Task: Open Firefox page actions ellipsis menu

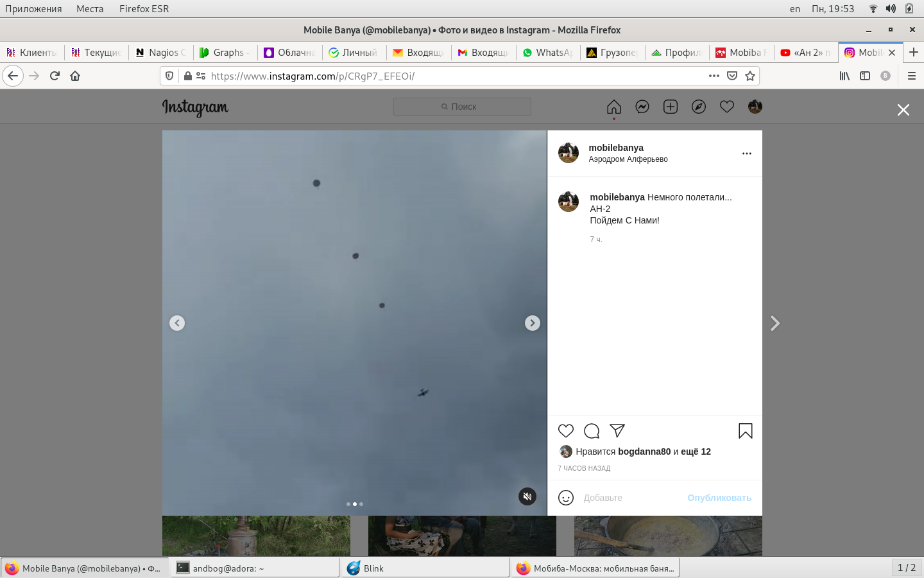Action: 714,76
